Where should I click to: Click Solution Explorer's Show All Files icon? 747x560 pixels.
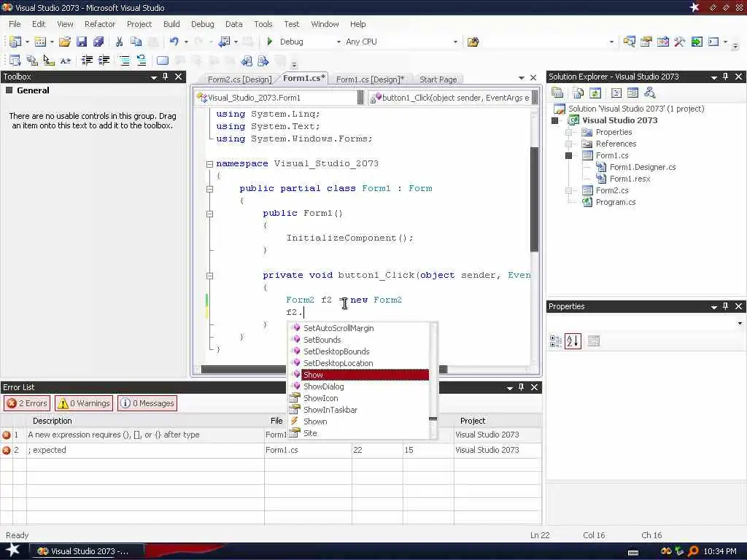pyautogui.click(x=578, y=93)
